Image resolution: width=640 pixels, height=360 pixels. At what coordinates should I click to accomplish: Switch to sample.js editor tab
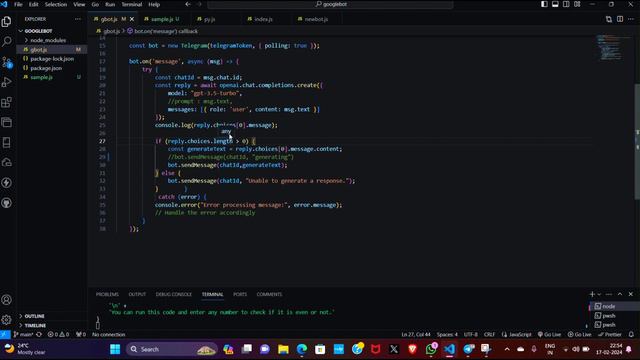coord(162,19)
